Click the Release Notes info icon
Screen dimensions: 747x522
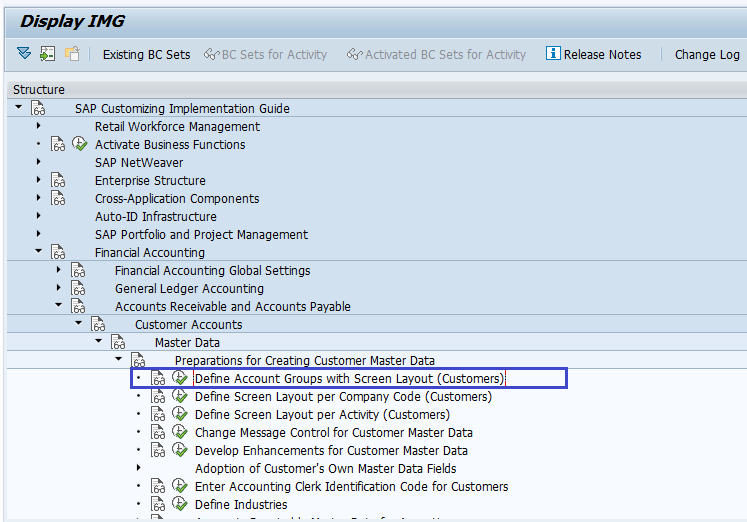(x=553, y=53)
